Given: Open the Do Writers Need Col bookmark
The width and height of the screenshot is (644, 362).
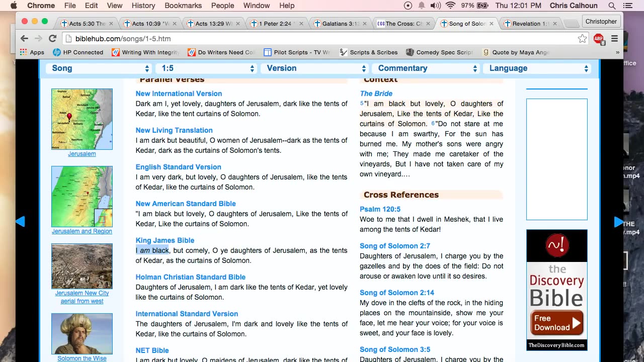Looking at the screenshot, I should click(x=221, y=52).
